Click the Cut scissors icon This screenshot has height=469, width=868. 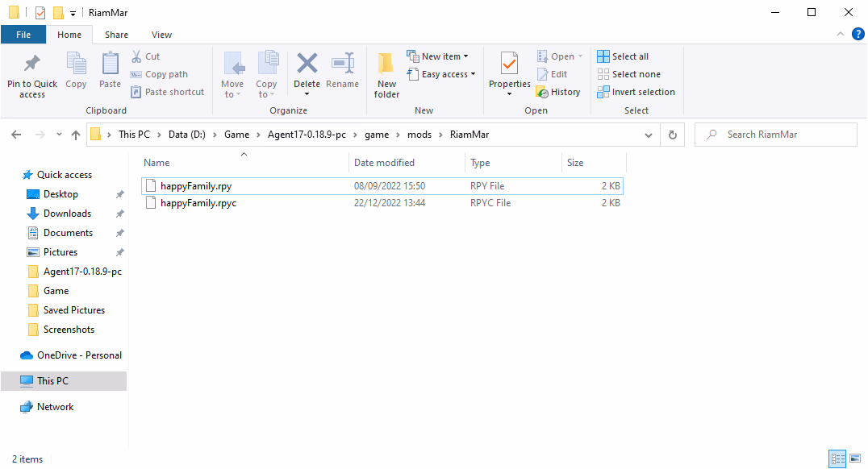pos(136,56)
